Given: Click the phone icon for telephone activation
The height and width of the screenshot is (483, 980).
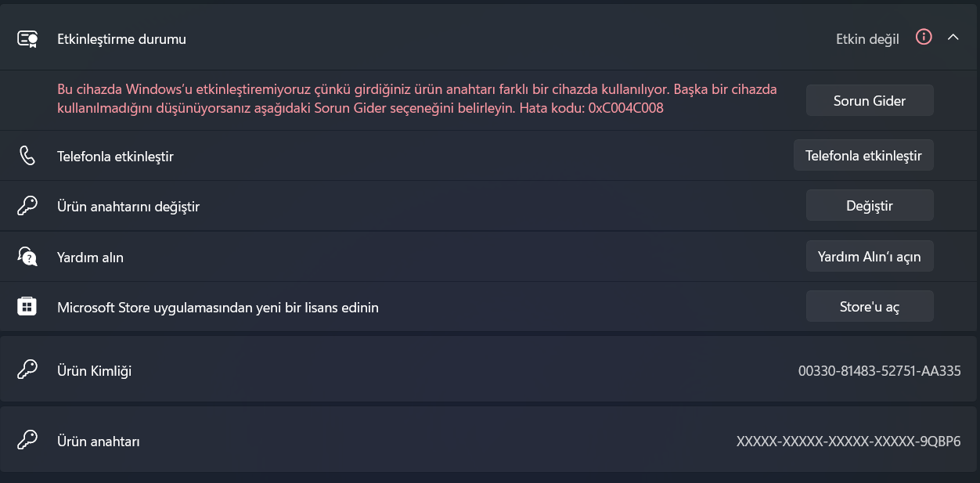Looking at the screenshot, I should [x=27, y=156].
